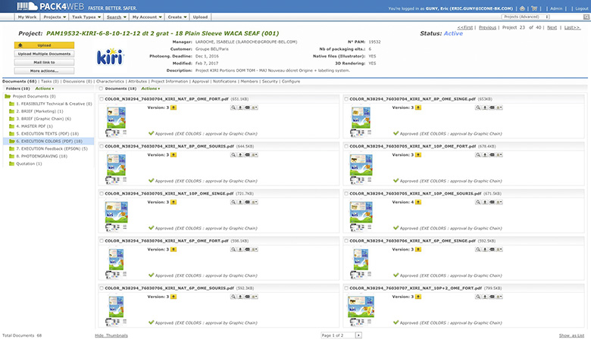This screenshot has width=591, height=364.
Task: Open the Search menu dropdown
Action: point(116,17)
